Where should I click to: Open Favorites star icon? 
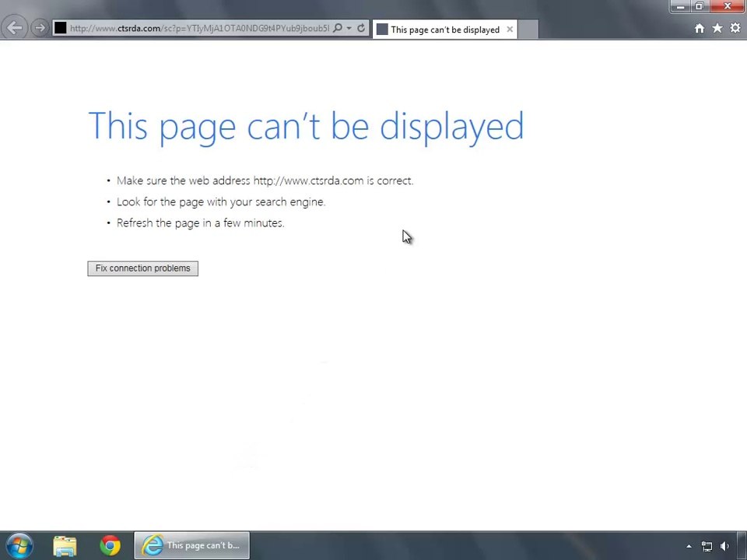717,28
